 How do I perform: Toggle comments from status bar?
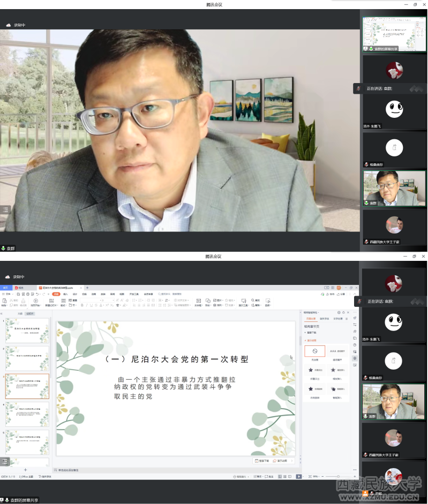(x=269, y=476)
